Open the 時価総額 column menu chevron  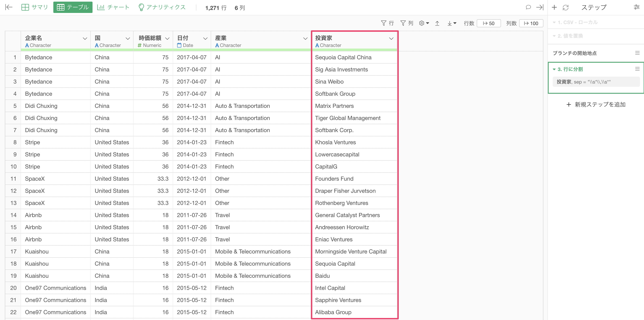[x=167, y=39]
